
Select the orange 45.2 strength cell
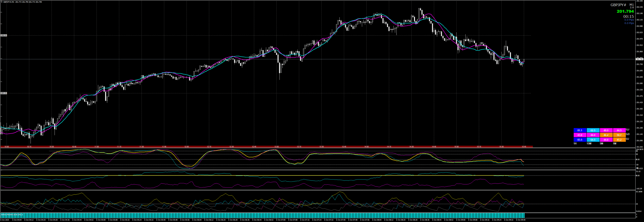pyautogui.click(x=619, y=140)
